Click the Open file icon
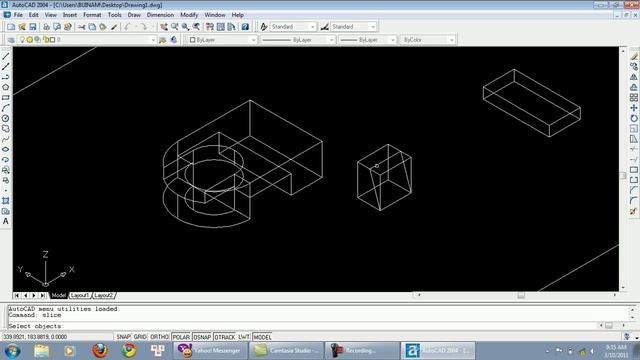Image resolution: width=640 pixels, height=360 pixels. (22, 27)
